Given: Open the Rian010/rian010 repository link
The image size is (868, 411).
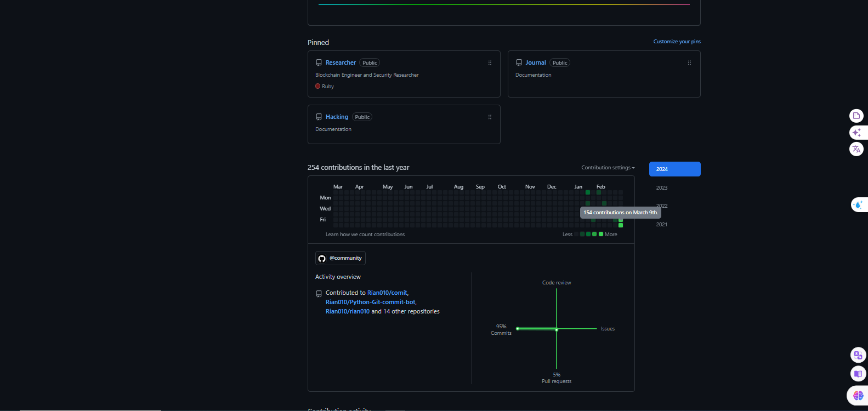Looking at the screenshot, I should click(348, 311).
